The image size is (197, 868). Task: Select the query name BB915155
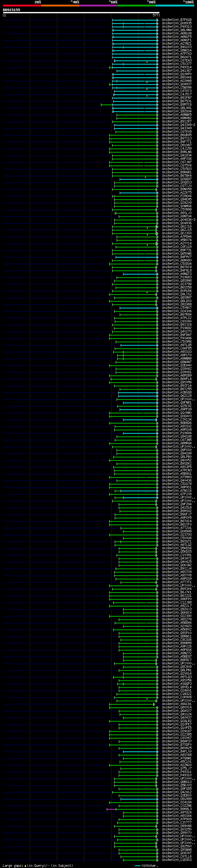[11, 10]
